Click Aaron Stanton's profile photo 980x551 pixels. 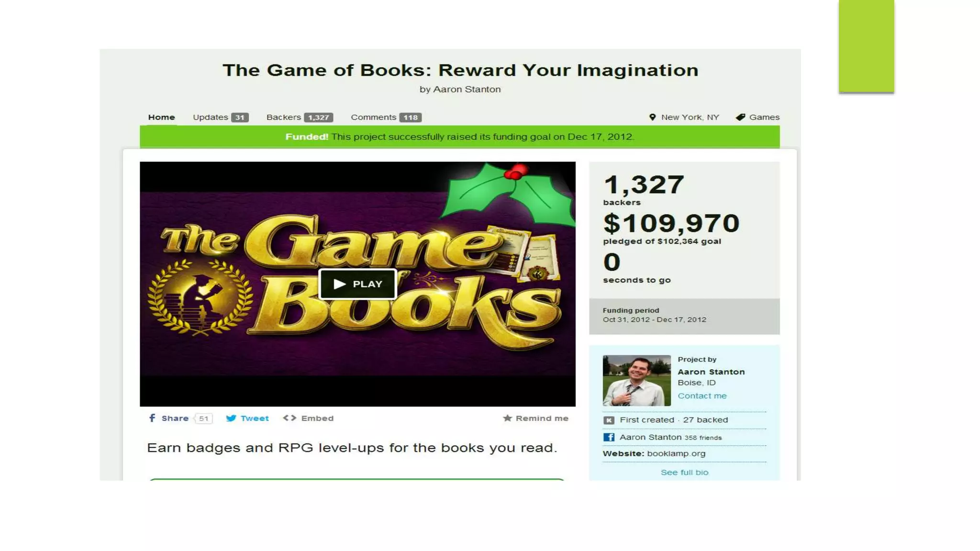636,381
